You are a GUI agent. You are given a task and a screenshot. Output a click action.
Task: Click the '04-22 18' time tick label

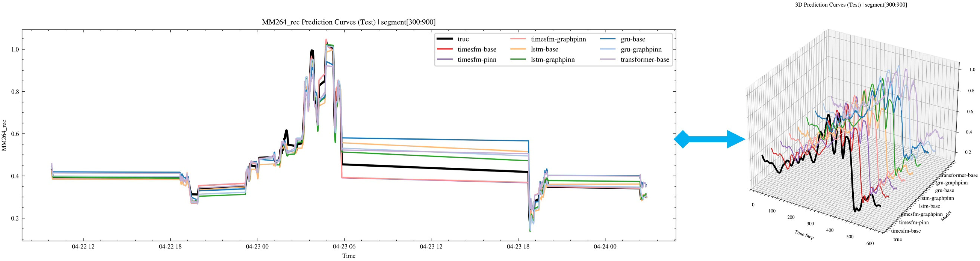(x=170, y=246)
